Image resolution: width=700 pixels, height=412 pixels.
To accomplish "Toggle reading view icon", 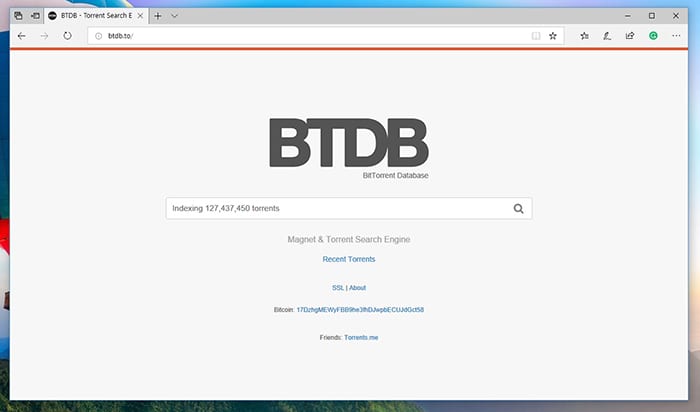I will (536, 36).
